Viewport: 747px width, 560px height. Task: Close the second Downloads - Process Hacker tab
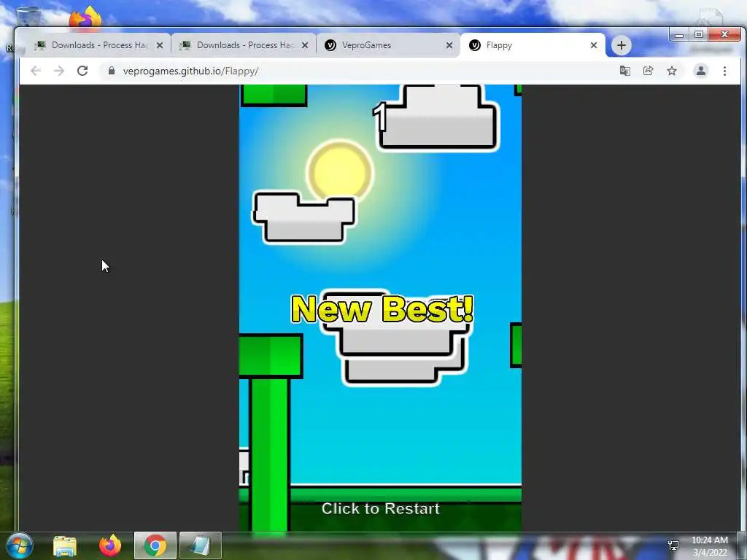[305, 45]
